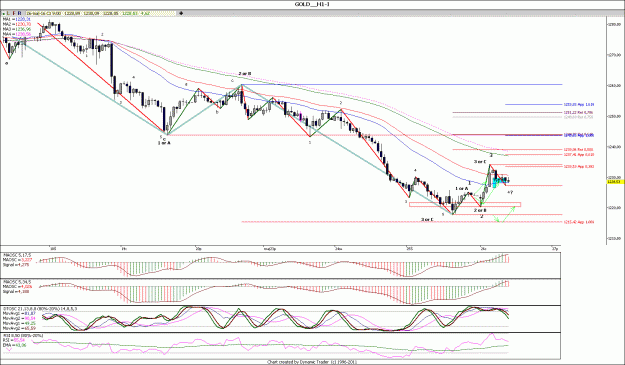Image resolution: width=625 pixels, height=365 pixels.
Task: Click the black diamond icon in header bar
Action: (181, 13)
